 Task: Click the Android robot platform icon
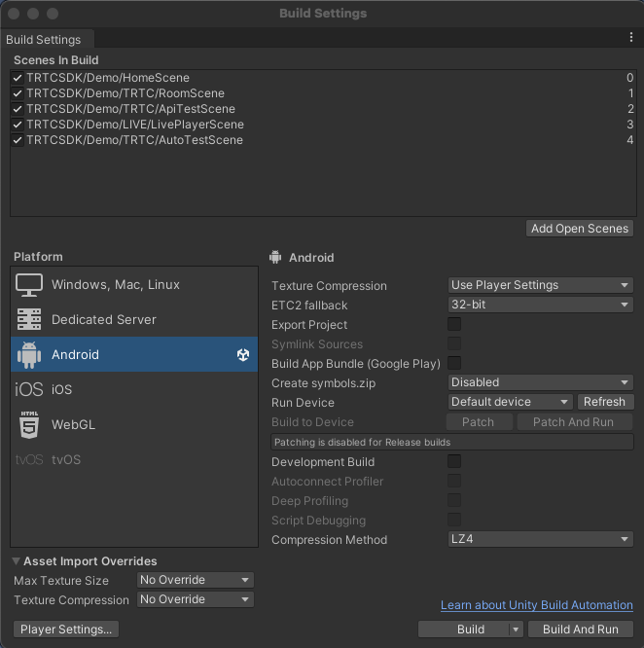coord(29,355)
